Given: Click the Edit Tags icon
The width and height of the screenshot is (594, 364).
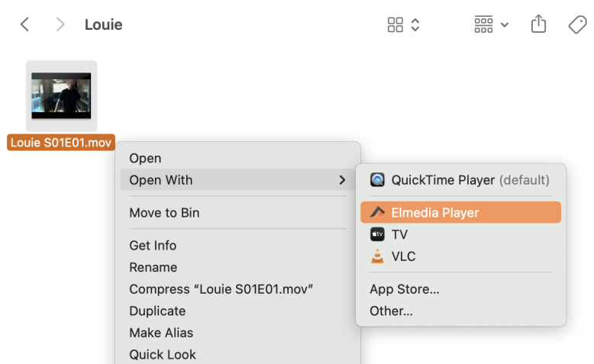Looking at the screenshot, I should tap(577, 24).
